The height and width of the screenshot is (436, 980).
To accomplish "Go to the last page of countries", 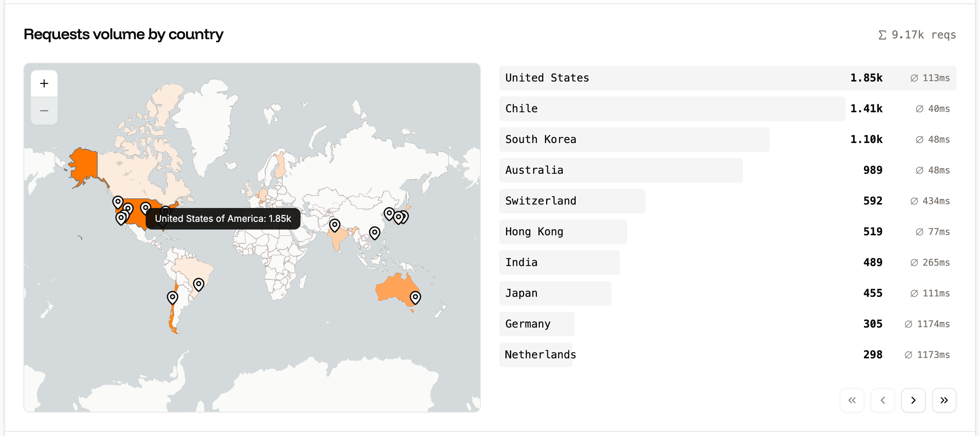I will click(x=944, y=400).
